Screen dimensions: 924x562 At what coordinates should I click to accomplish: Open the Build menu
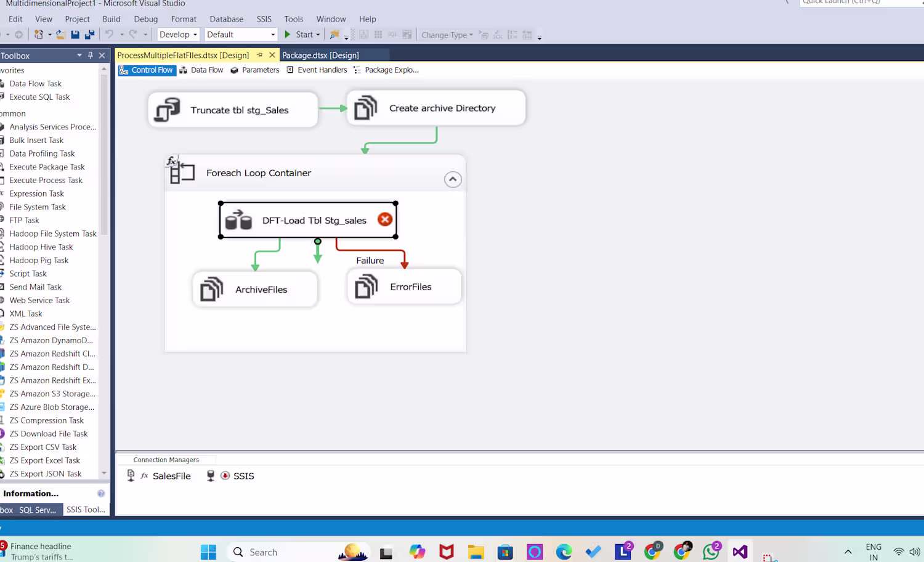(111, 19)
